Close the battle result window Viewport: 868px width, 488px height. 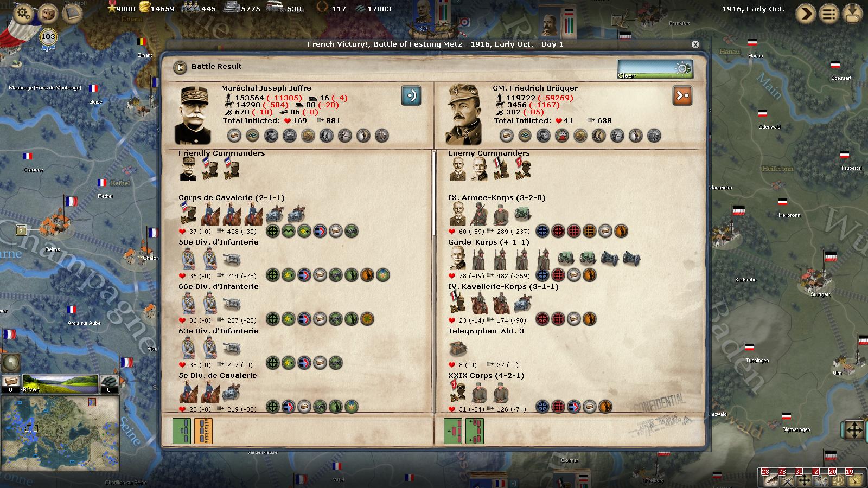695,44
